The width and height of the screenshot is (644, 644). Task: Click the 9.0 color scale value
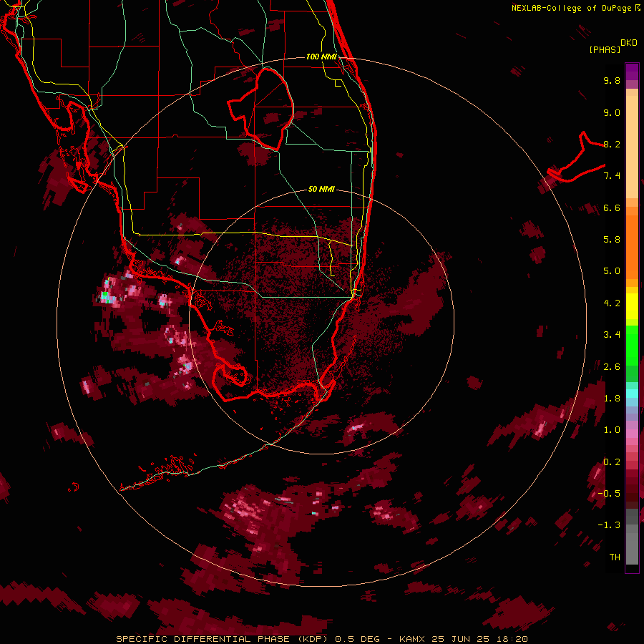pos(612,112)
